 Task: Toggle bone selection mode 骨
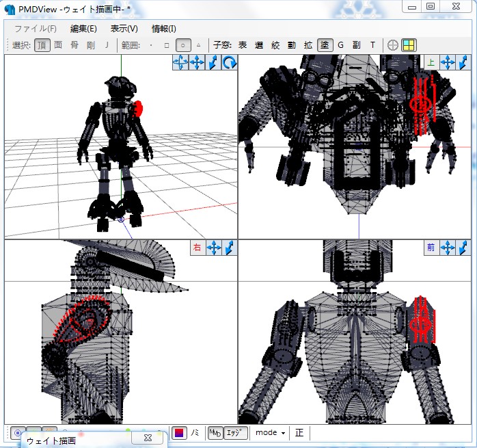(74, 45)
